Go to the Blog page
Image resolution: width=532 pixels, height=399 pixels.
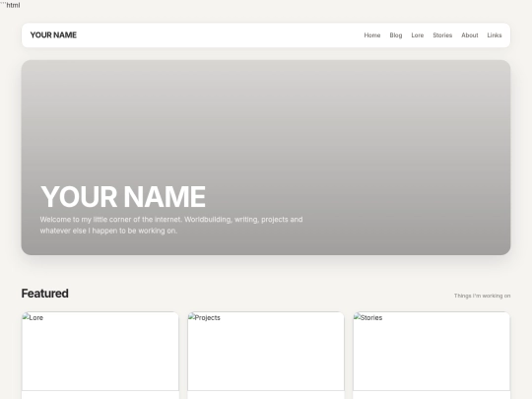pyautogui.click(x=396, y=35)
